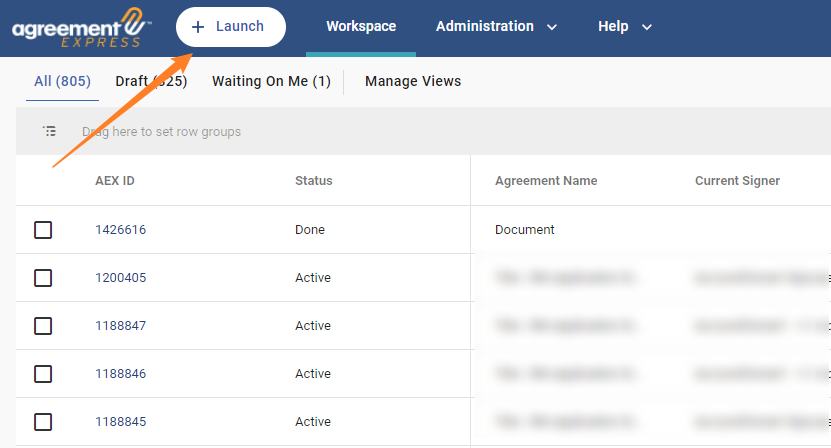Click the row groups icon
The image size is (831, 448).
[x=49, y=131]
